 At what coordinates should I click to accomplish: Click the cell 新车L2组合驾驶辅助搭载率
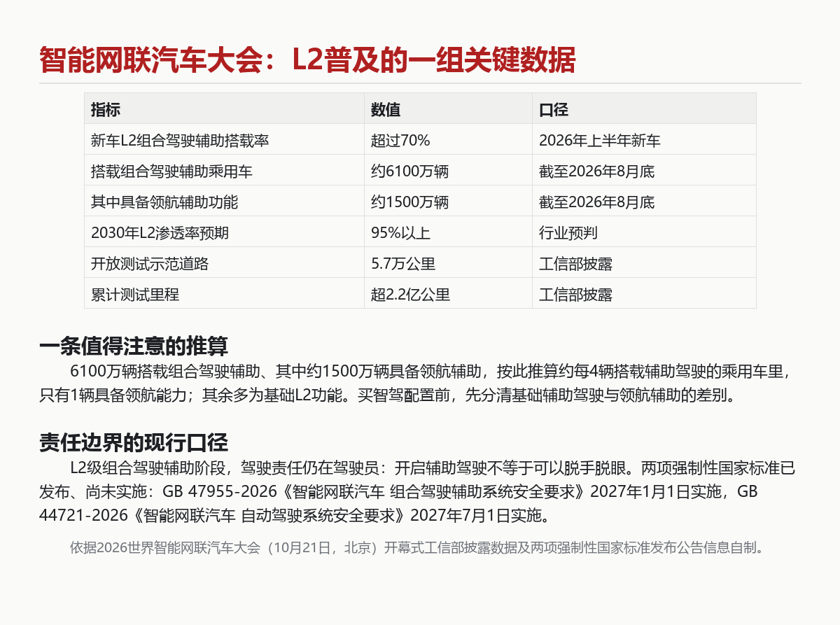point(224,139)
